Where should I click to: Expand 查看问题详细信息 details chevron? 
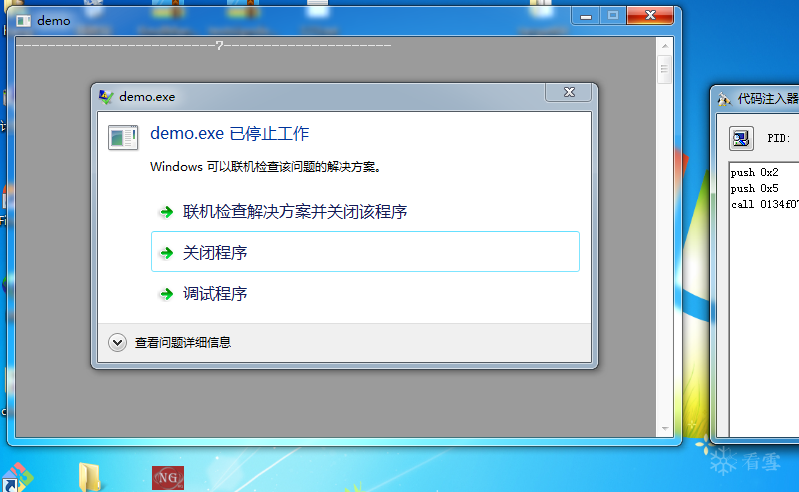click(x=117, y=342)
